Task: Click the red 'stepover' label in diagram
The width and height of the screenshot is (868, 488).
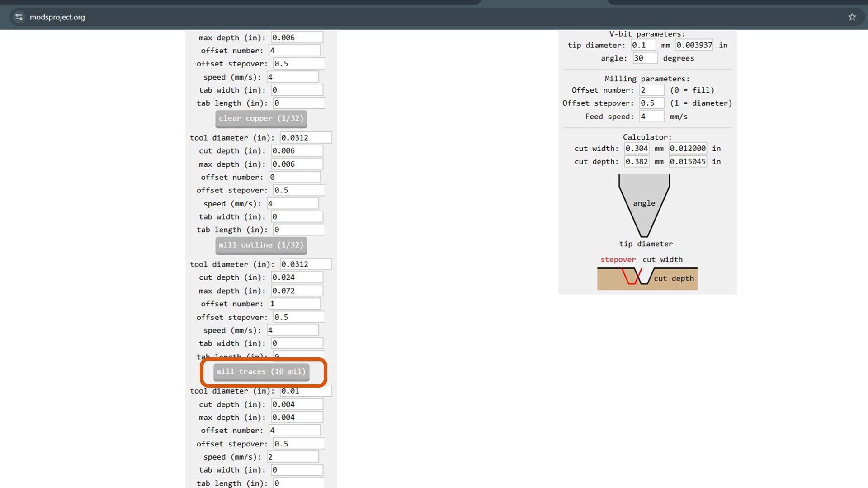Action: 618,259
